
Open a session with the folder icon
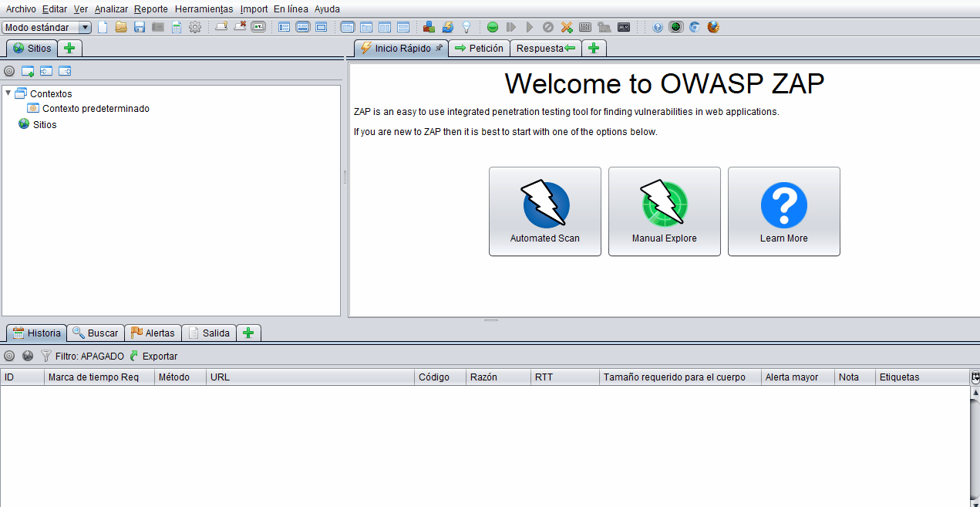(121, 27)
